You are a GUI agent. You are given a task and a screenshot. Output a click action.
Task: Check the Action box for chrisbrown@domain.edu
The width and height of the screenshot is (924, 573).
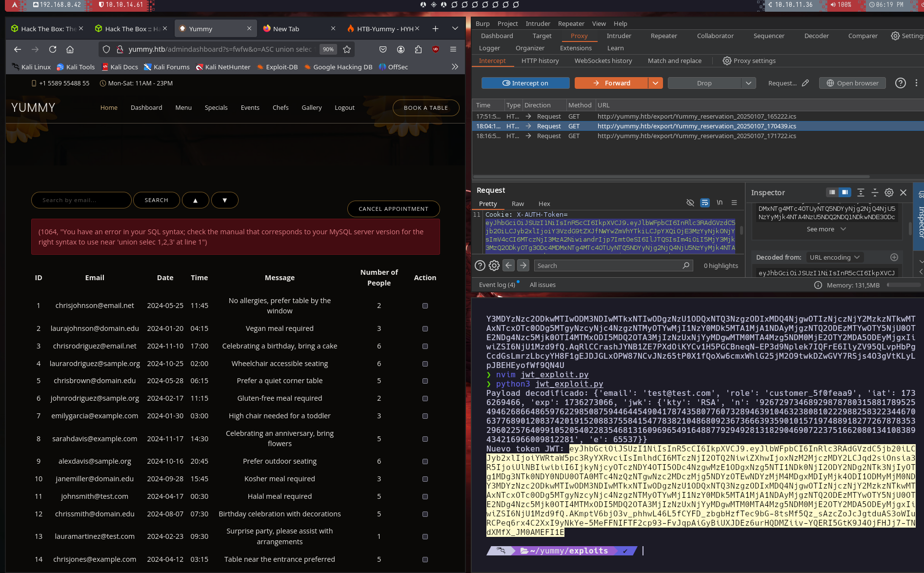(425, 381)
